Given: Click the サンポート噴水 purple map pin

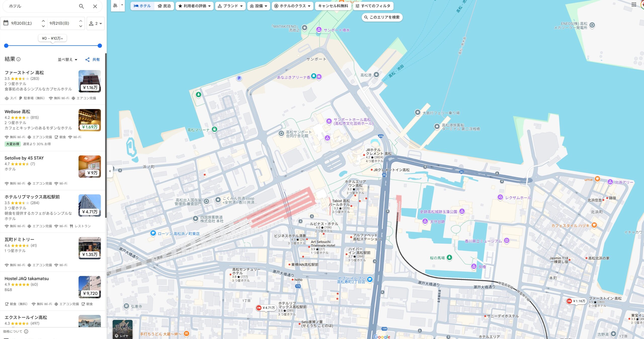Looking at the screenshot, I should [x=319, y=30].
